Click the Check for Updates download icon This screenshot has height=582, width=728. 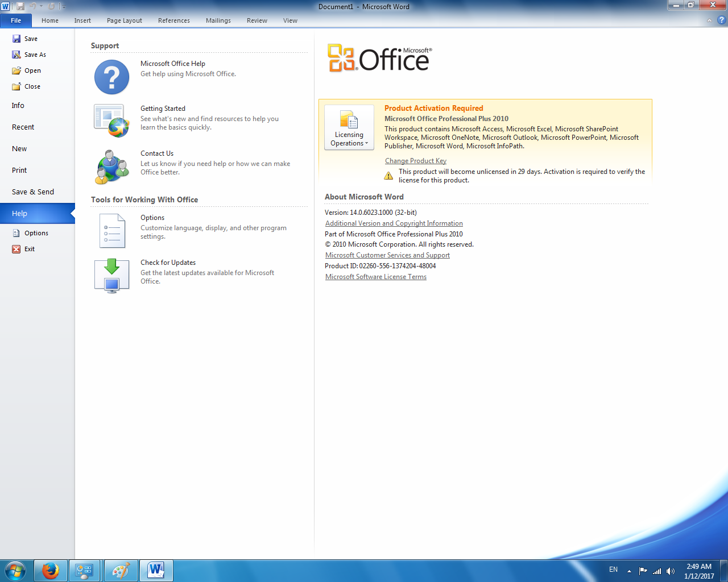tap(112, 276)
